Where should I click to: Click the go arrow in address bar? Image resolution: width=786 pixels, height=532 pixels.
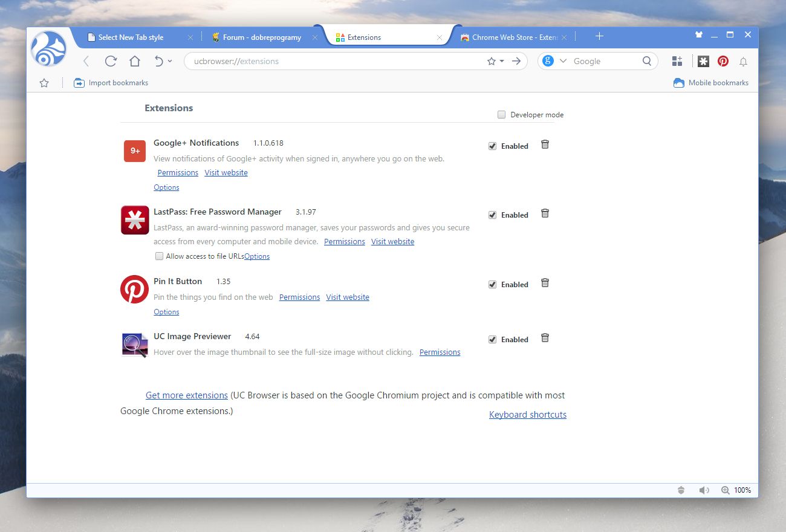click(516, 61)
